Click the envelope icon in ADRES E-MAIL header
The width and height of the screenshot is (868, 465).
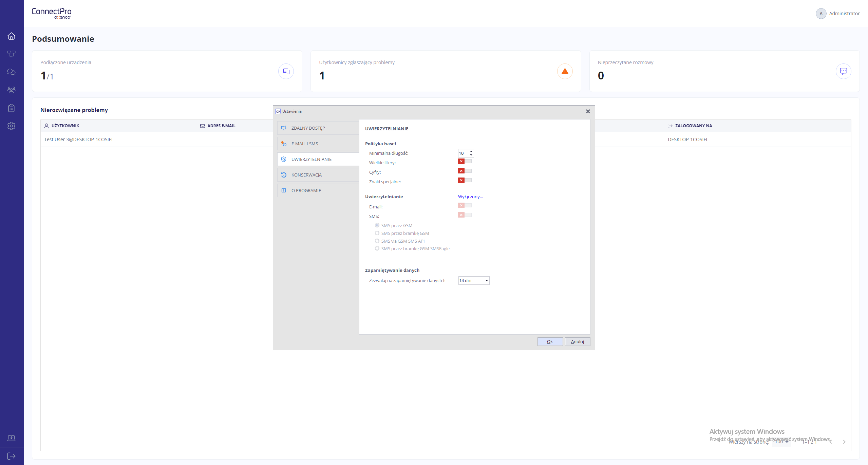click(203, 126)
